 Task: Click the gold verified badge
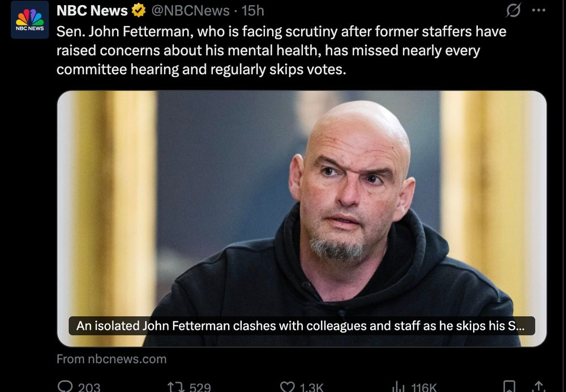click(x=138, y=10)
